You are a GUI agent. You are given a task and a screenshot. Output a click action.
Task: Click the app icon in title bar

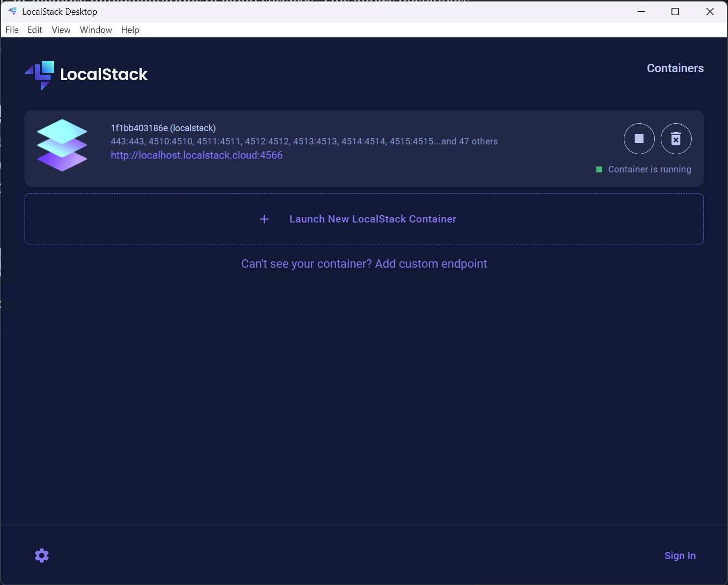[12, 11]
